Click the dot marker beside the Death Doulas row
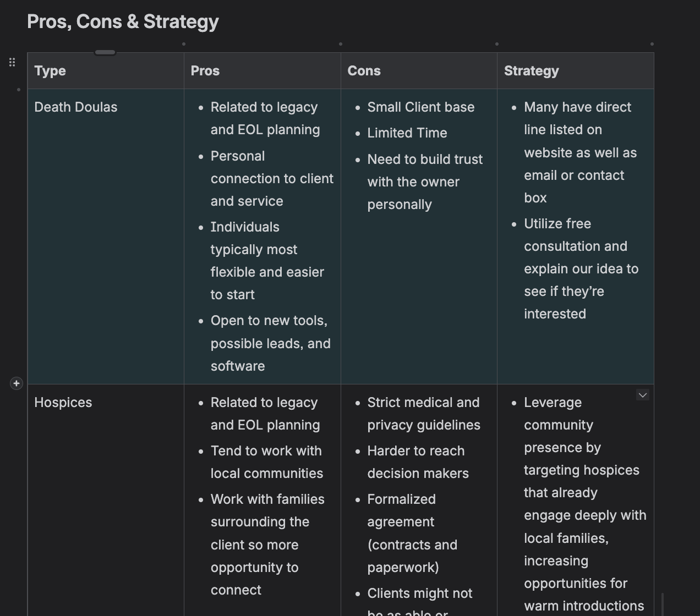The width and height of the screenshot is (700, 616). point(19,90)
